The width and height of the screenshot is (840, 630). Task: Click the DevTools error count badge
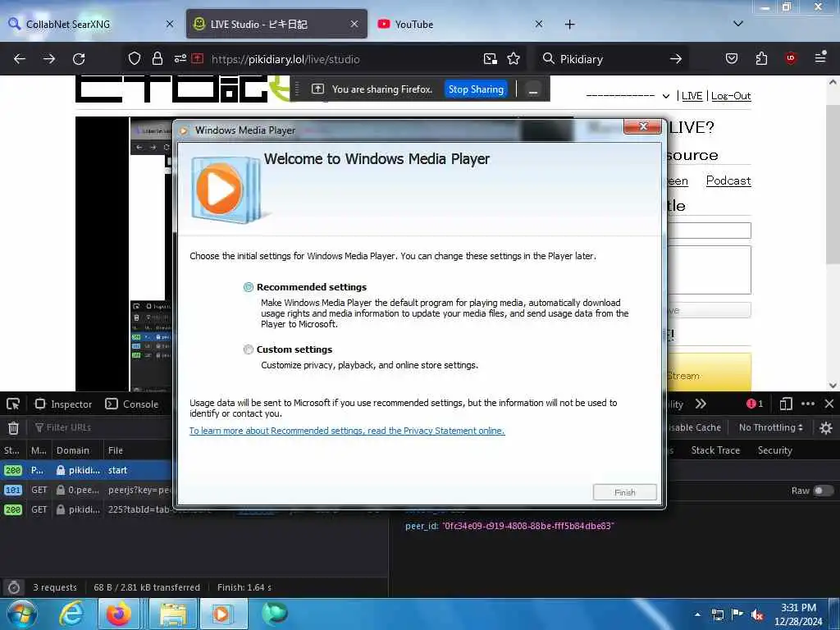pos(755,404)
